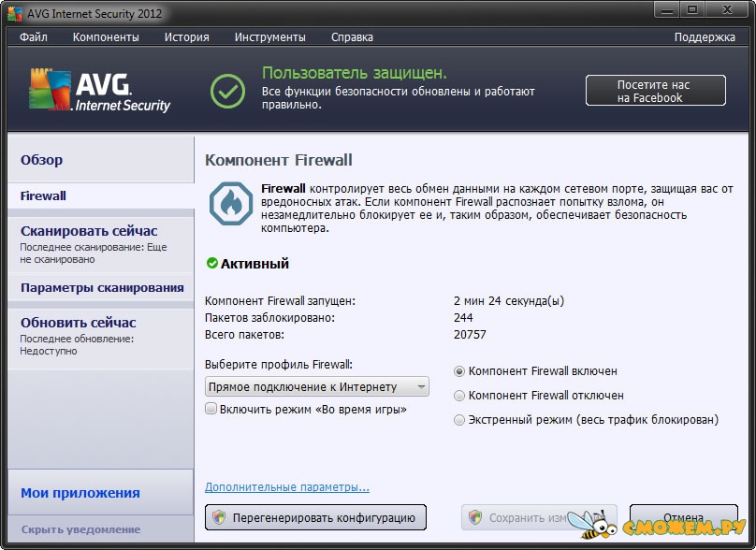Click Перегенерировать конфигурацию button
756x550 pixels.
tap(316, 517)
